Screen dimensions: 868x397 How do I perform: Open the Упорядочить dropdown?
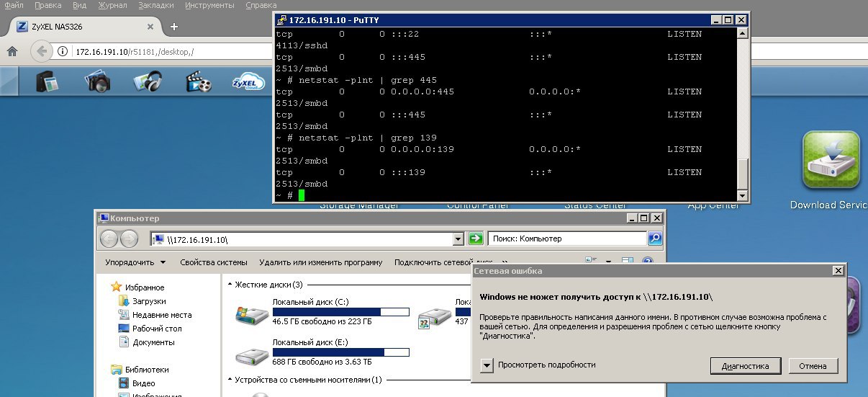[135, 262]
